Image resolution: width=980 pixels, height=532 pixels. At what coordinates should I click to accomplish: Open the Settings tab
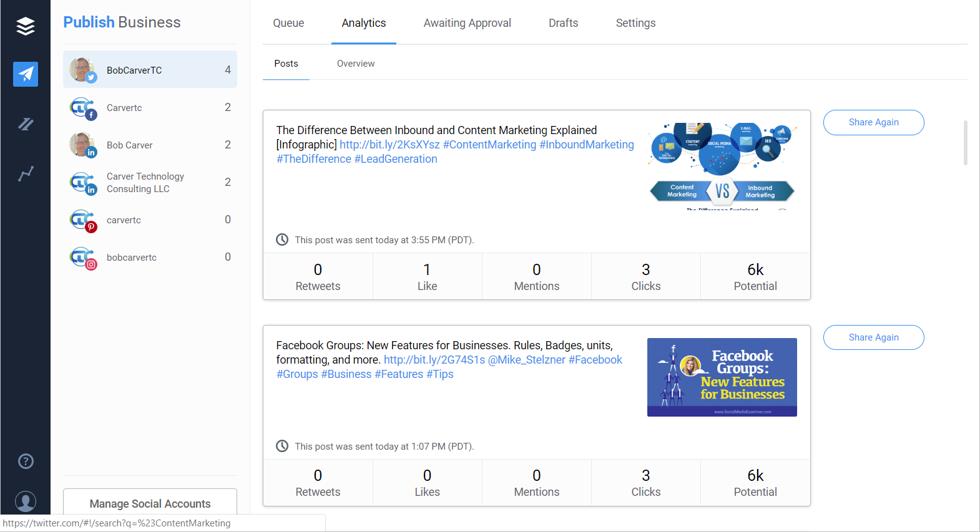click(636, 23)
